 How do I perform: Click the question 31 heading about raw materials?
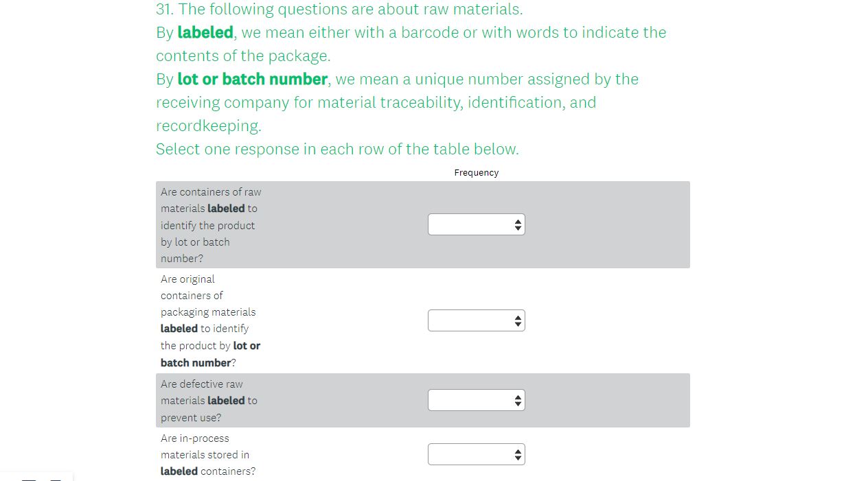click(339, 10)
